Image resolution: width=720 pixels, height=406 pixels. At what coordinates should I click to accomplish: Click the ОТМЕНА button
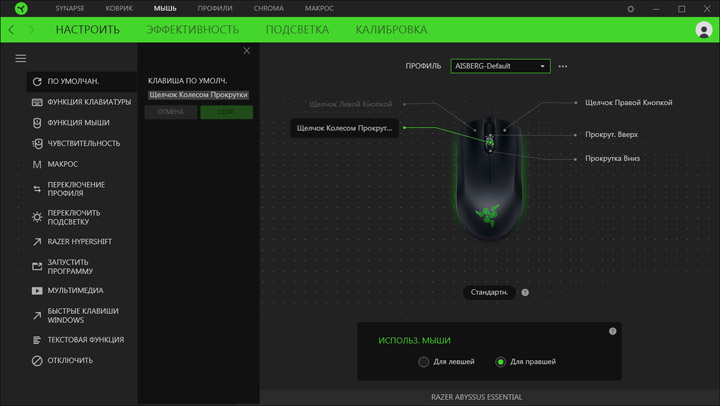coord(171,112)
